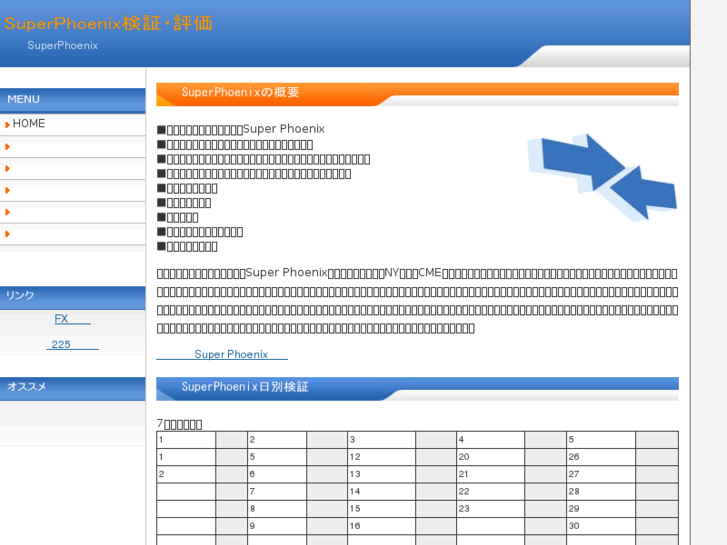Select table cell 27
727x545 pixels.
pyautogui.click(x=601, y=474)
